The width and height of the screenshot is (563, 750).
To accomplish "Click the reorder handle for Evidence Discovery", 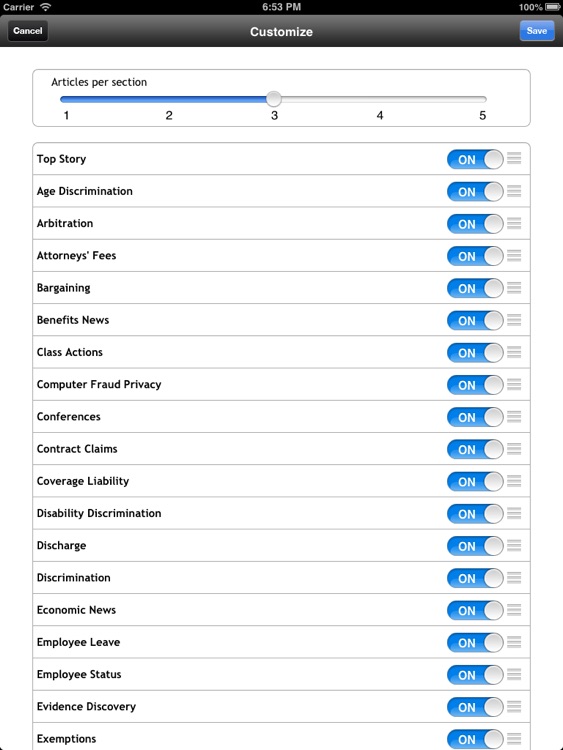I will pyautogui.click(x=514, y=706).
